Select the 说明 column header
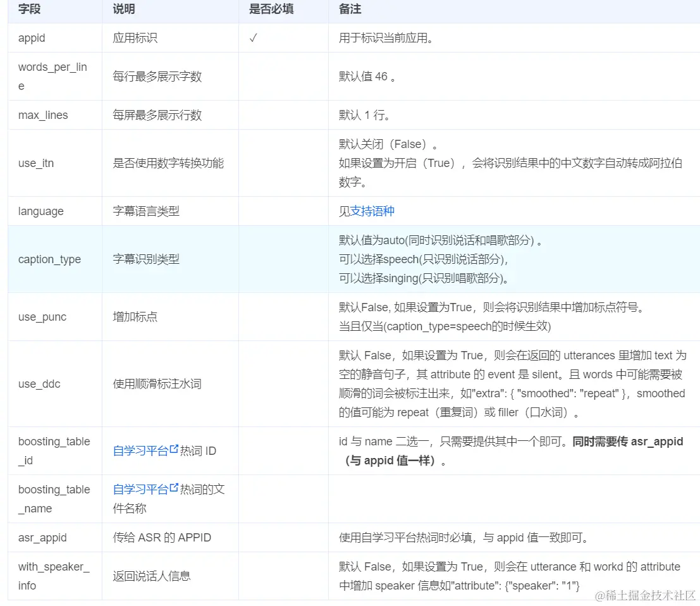700x606 pixels. (x=124, y=9)
